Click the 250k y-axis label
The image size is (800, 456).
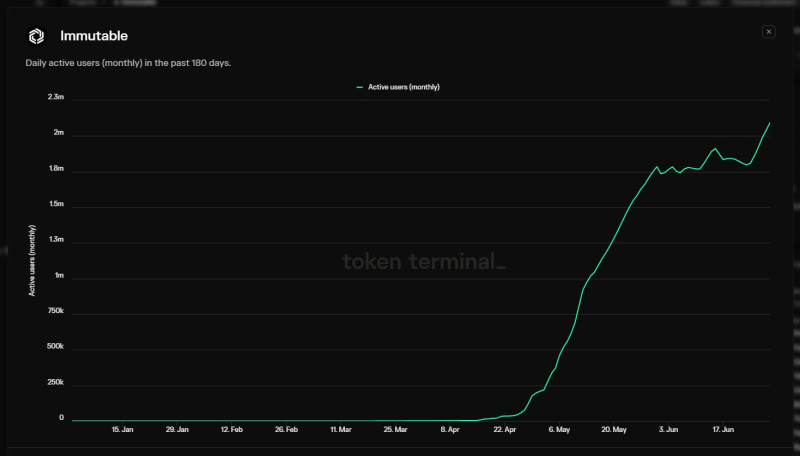pos(56,382)
